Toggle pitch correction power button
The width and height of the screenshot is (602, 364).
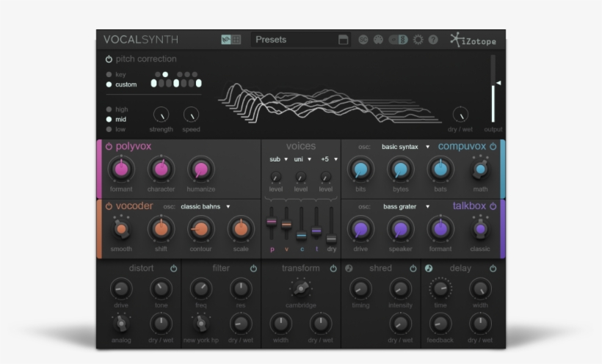click(109, 59)
